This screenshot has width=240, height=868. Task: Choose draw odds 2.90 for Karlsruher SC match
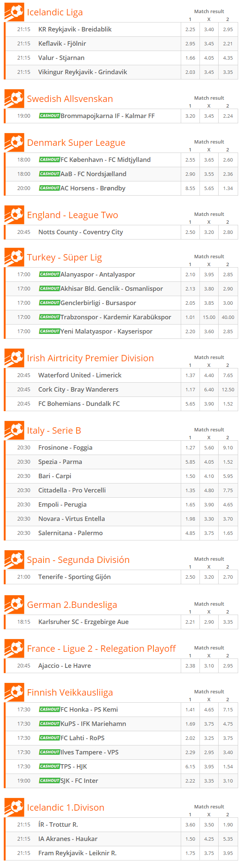pyautogui.click(x=209, y=622)
